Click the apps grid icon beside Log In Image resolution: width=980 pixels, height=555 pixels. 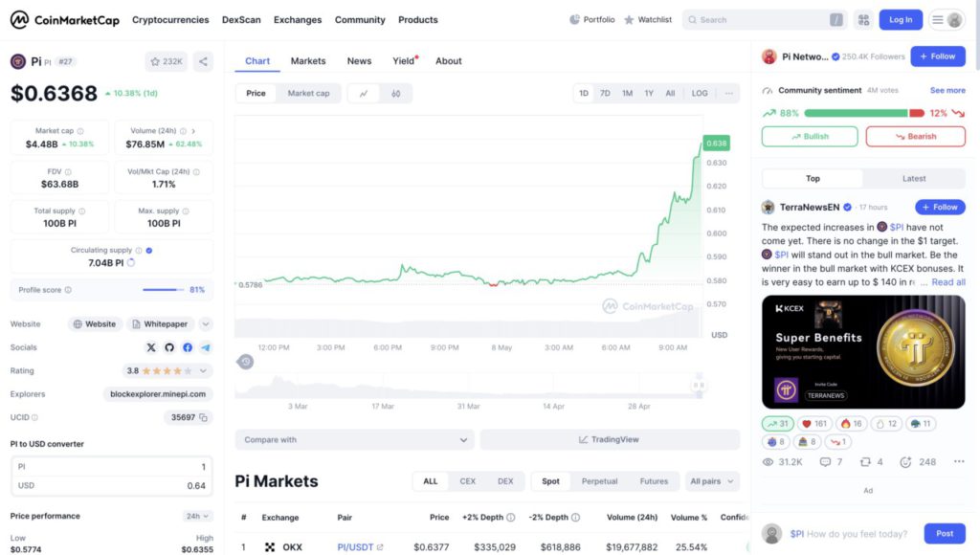click(863, 19)
